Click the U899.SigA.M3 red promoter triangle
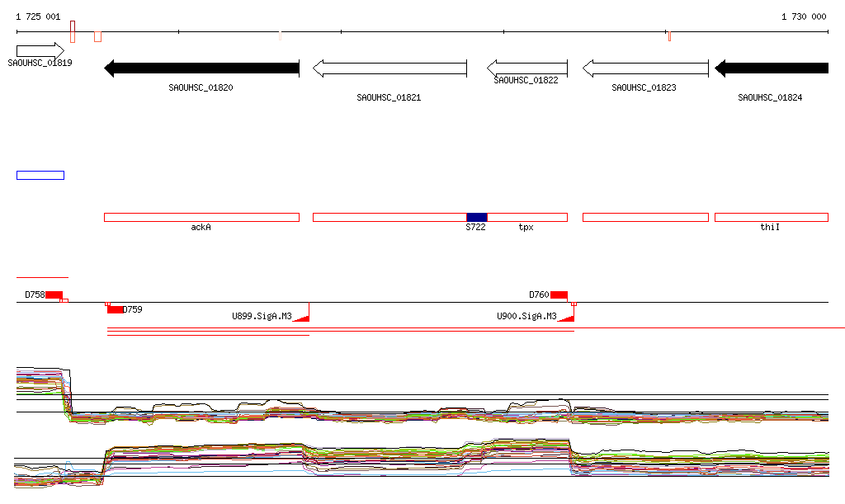Image resolution: width=845 pixels, height=504 pixels. (302, 316)
